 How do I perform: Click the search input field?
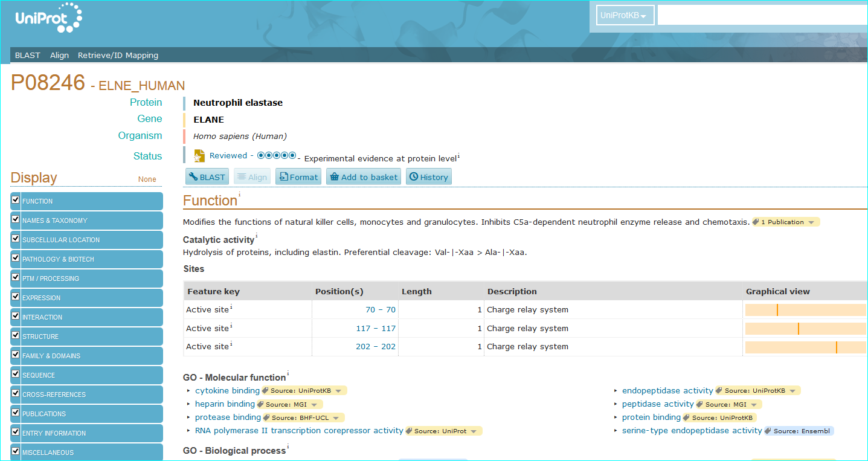click(x=761, y=16)
